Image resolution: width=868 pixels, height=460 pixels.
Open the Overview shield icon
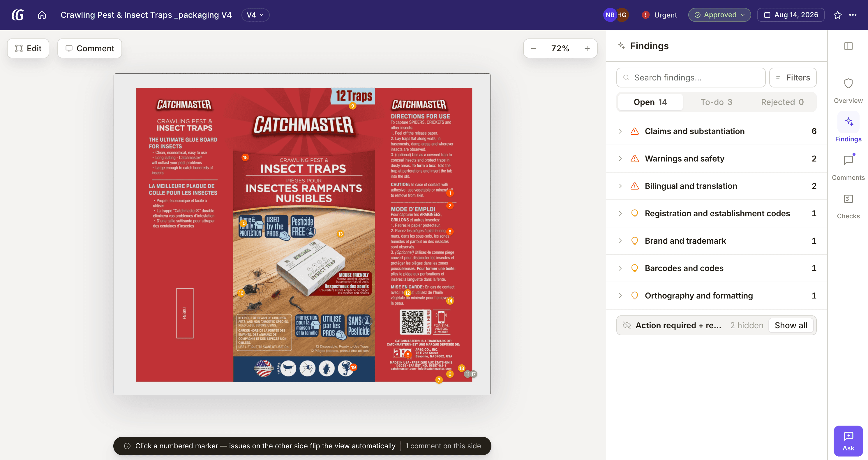click(848, 83)
